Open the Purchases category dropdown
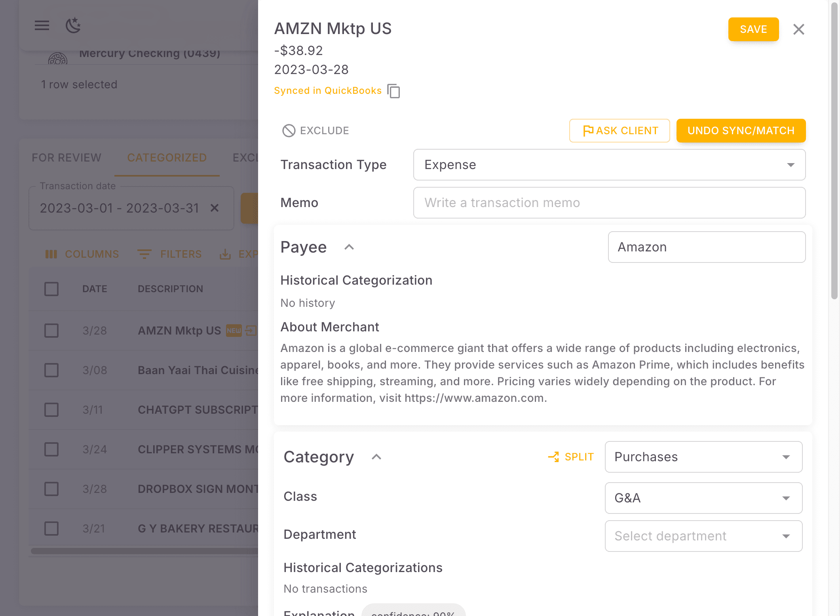Image resolution: width=840 pixels, height=616 pixels. tap(703, 457)
